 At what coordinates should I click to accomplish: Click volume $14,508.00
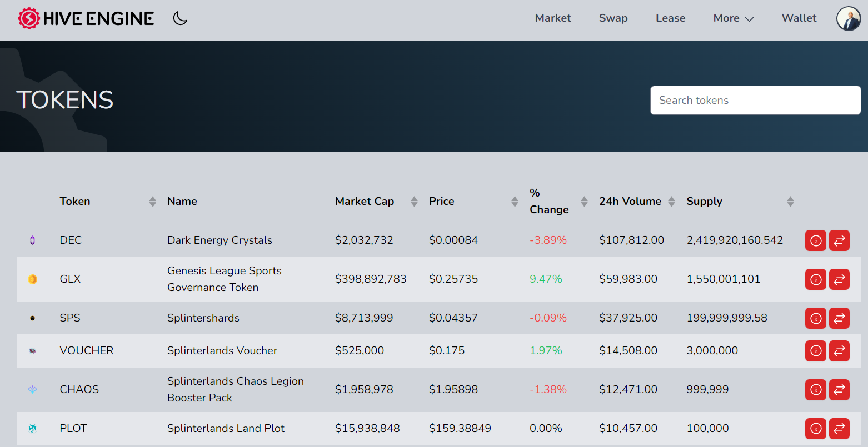point(628,350)
